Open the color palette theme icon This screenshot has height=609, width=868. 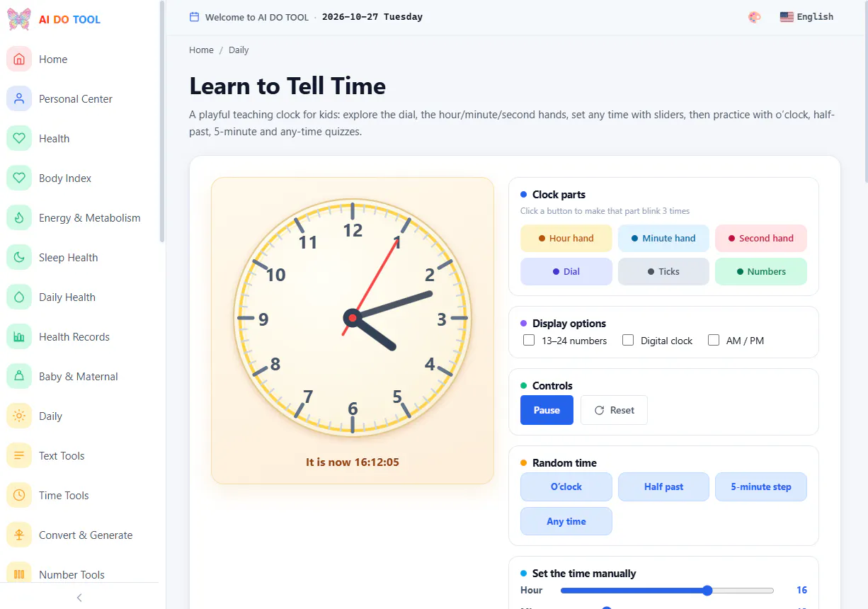click(x=755, y=17)
